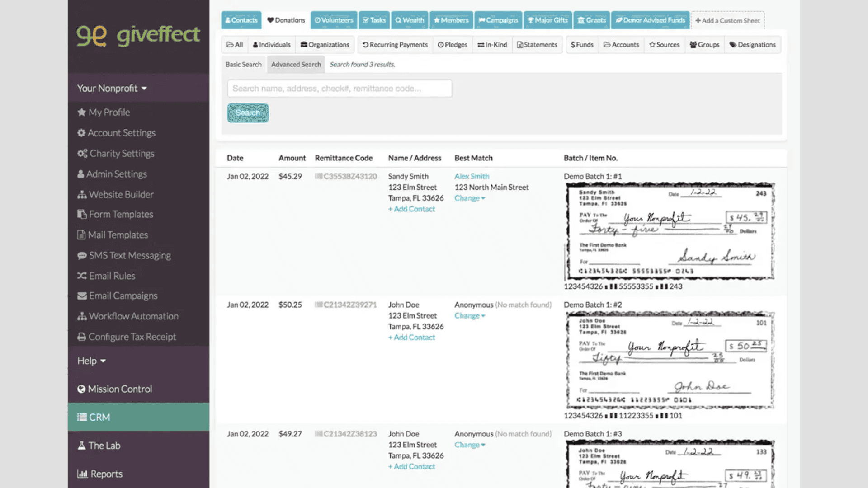Image resolution: width=868 pixels, height=488 pixels.
Task: Open John Doe check image #101
Action: [x=670, y=360]
